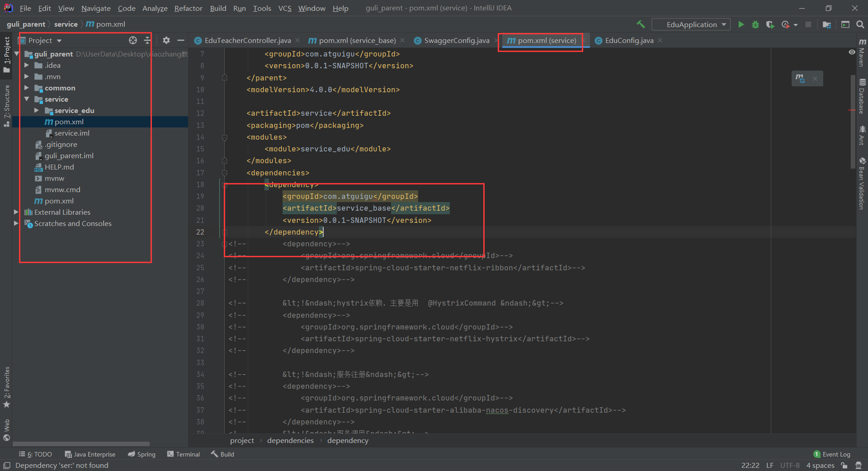Change the 4 spaces indent setting

point(820,466)
